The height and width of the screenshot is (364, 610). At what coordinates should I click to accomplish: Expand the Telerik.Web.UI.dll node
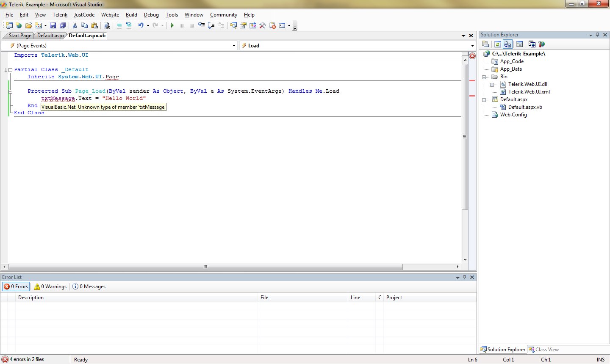point(492,85)
